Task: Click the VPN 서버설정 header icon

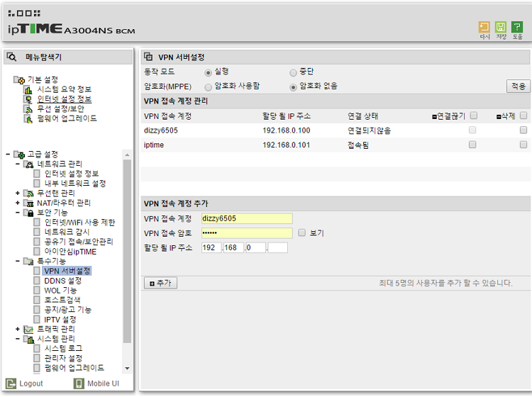Action: pos(148,57)
